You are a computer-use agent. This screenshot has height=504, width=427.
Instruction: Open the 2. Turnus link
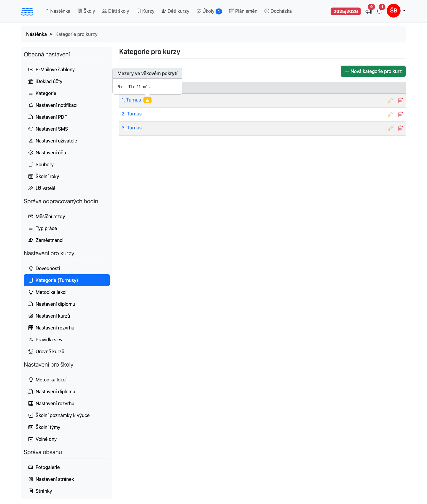point(132,114)
